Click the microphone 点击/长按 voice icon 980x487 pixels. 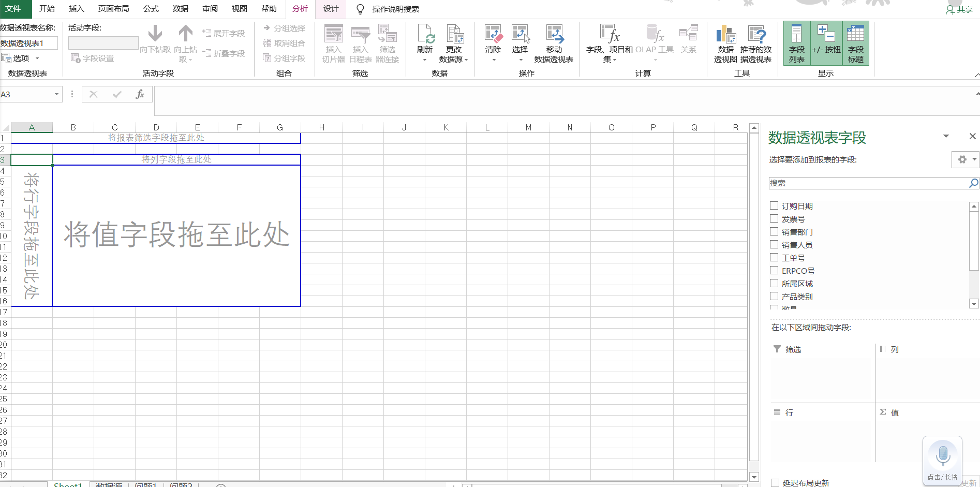pyautogui.click(x=943, y=455)
